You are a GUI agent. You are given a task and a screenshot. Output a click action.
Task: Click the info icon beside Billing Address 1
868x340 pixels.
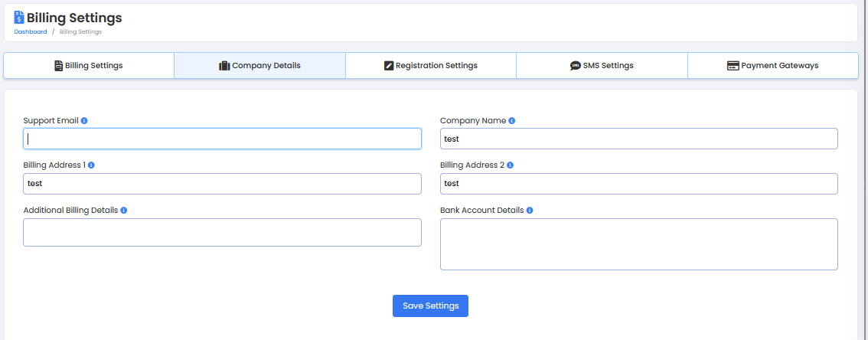(91, 165)
